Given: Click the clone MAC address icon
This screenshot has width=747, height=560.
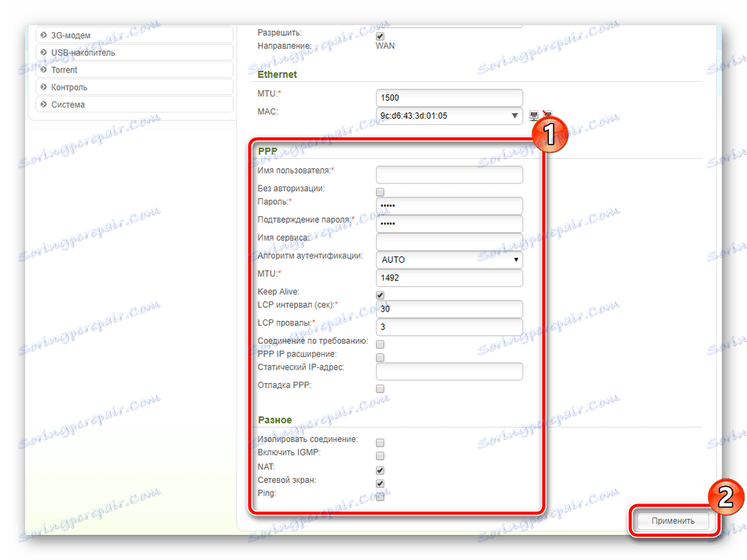Looking at the screenshot, I should (534, 116).
